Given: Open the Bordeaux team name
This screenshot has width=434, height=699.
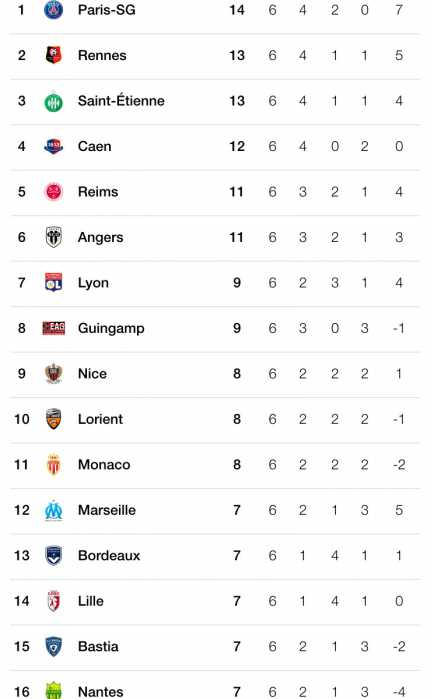Looking at the screenshot, I should click(x=109, y=555).
